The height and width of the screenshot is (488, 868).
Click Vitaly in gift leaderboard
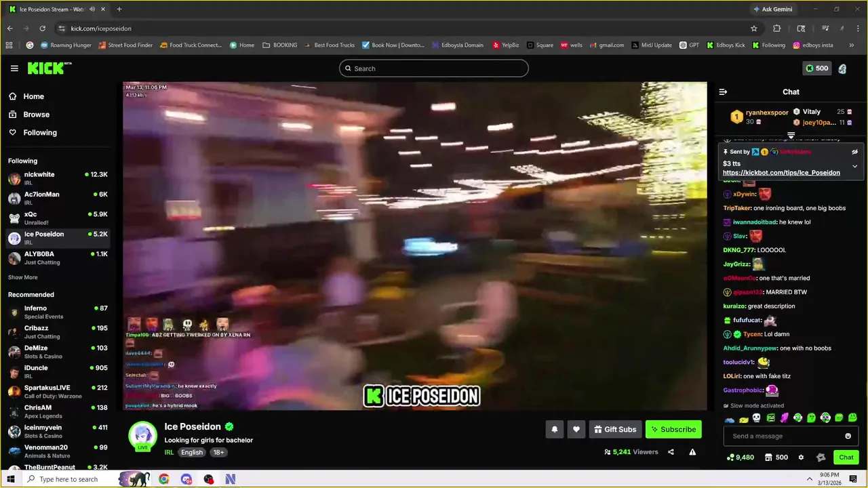(x=811, y=112)
